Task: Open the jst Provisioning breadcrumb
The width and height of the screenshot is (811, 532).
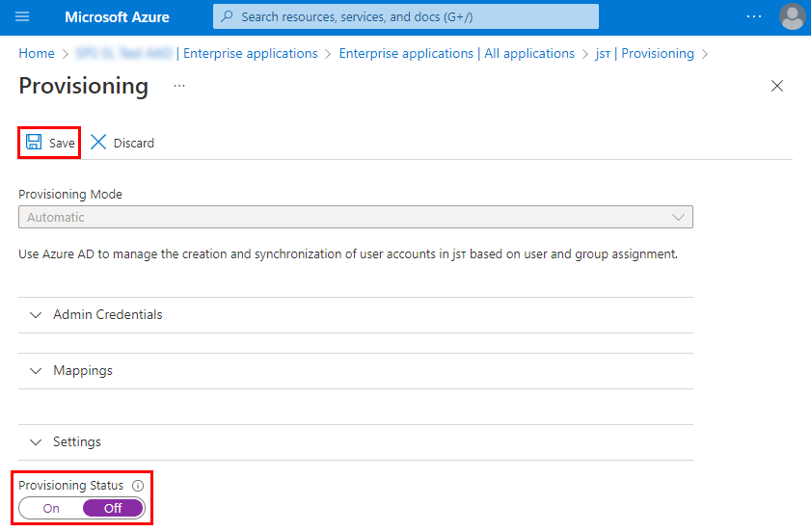Action: pyautogui.click(x=644, y=53)
